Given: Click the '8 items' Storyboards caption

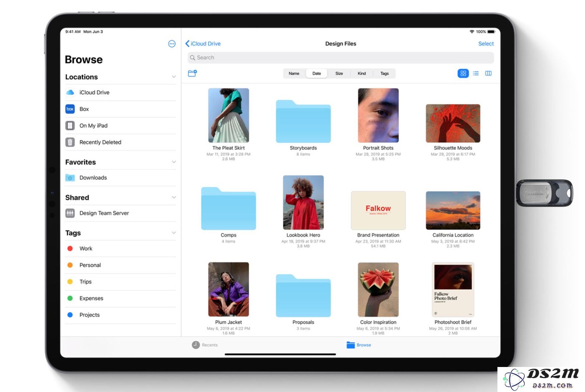Looking at the screenshot, I should pos(303,154).
